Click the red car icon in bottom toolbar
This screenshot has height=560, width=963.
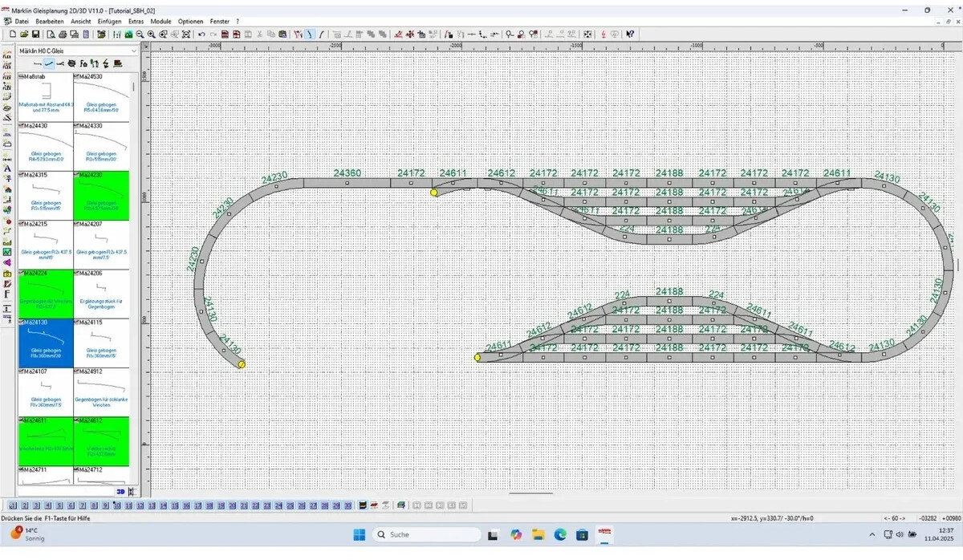coord(374,505)
